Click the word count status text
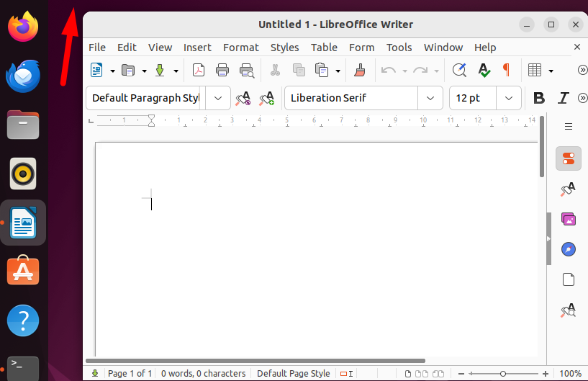 pos(203,374)
